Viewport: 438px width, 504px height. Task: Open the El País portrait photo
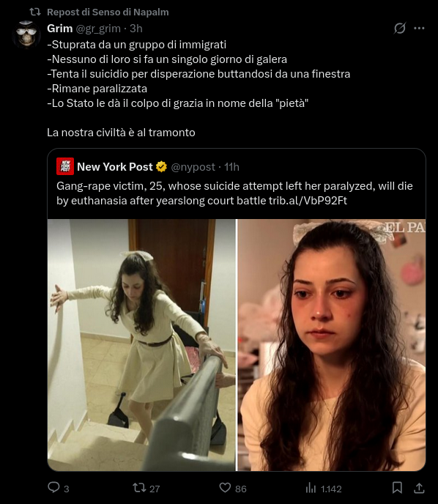click(332, 345)
